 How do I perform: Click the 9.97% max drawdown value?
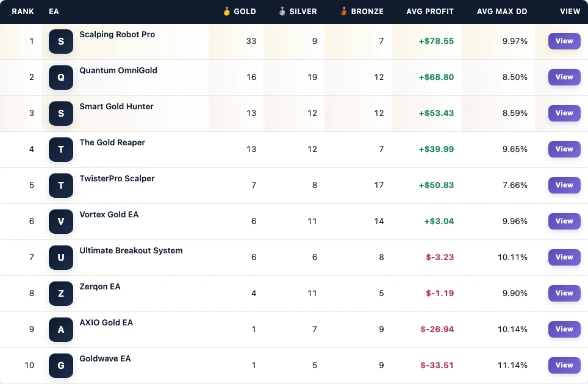(515, 42)
